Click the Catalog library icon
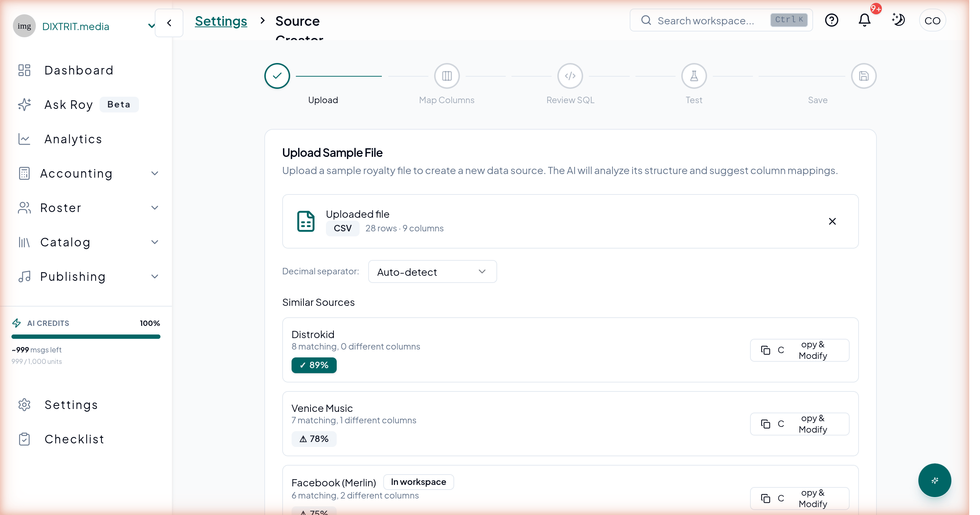Image resolution: width=980 pixels, height=515 pixels. coord(24,242)
